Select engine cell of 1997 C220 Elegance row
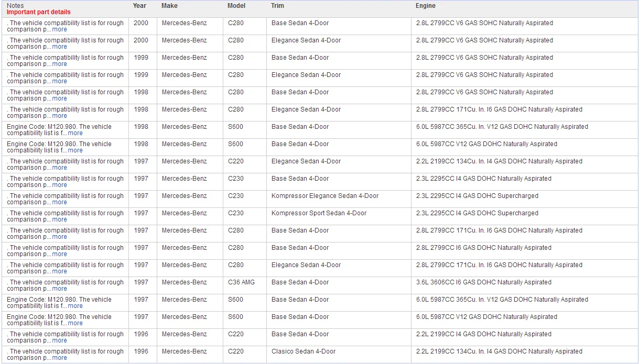Screen dimensions: 639x364 (499, 161)
